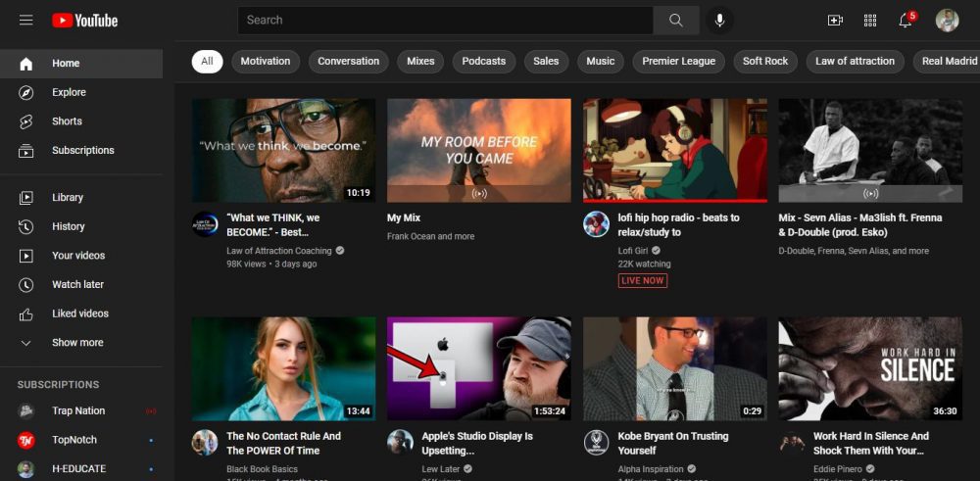The image size is (980, 481).
Task: Open My Room Before You Came thumbnail
Action: tap(479, 150)
